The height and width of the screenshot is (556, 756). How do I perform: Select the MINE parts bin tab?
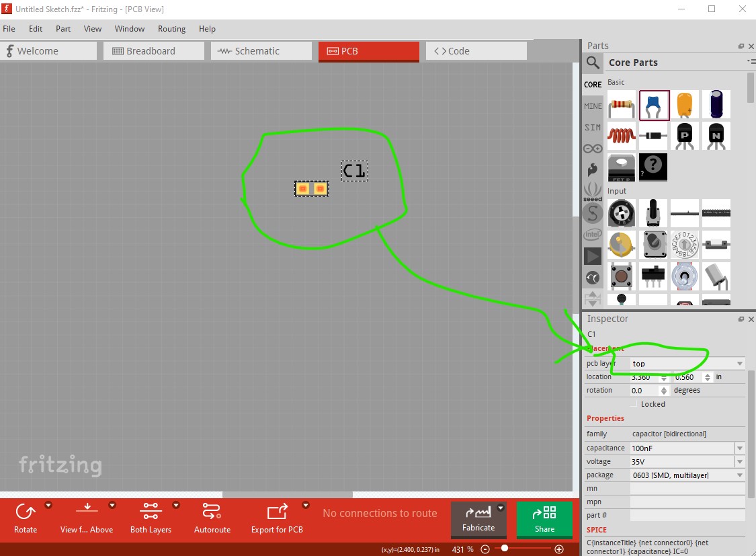point(593,106)
